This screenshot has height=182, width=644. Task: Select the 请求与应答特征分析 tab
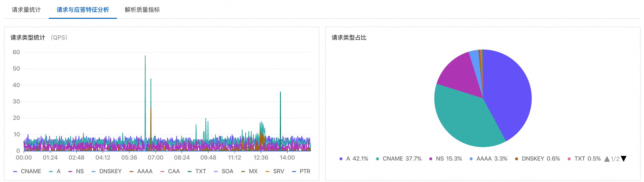[83, 10]
